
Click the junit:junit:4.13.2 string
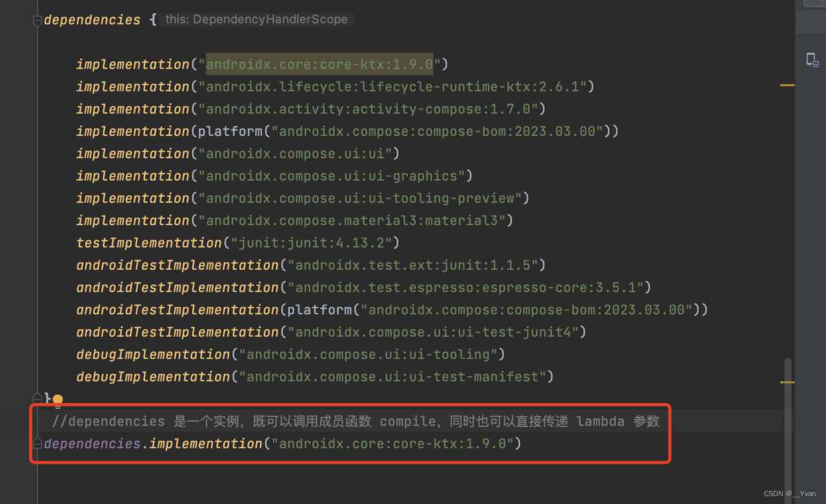(x=316, y=243)
